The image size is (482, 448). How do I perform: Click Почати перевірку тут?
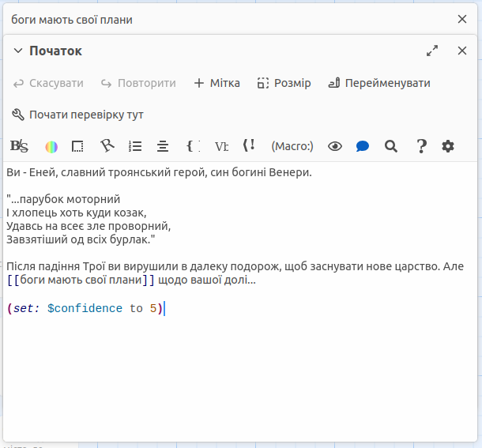click(77, 115)
